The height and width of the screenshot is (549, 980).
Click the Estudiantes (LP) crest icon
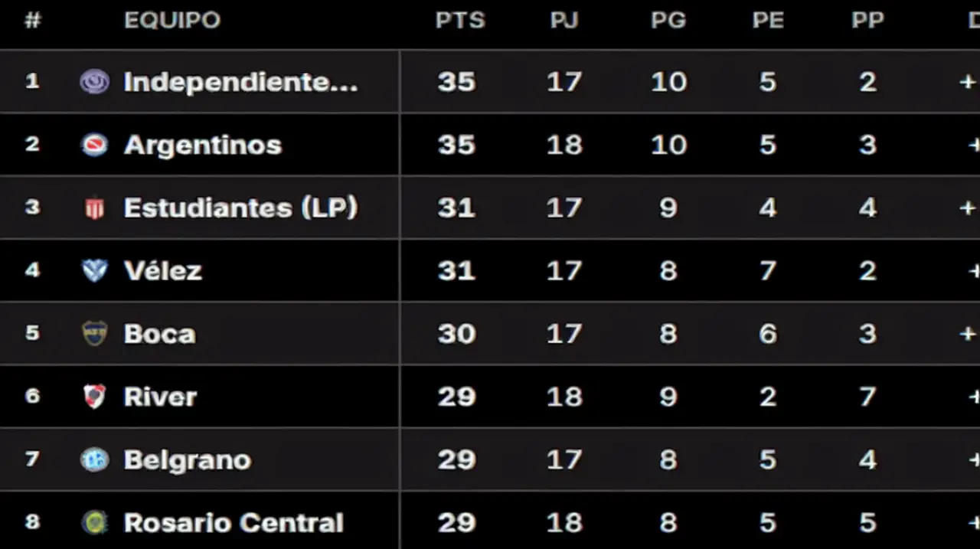click(95, 208)
